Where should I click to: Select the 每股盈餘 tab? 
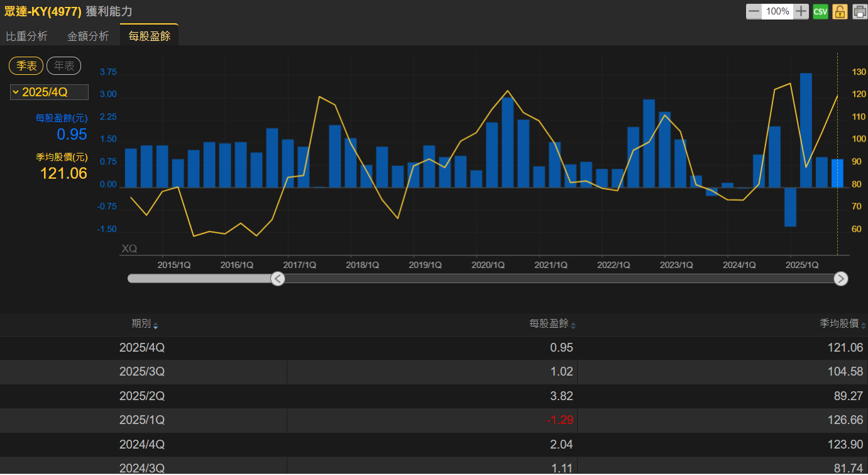(149, 36)
